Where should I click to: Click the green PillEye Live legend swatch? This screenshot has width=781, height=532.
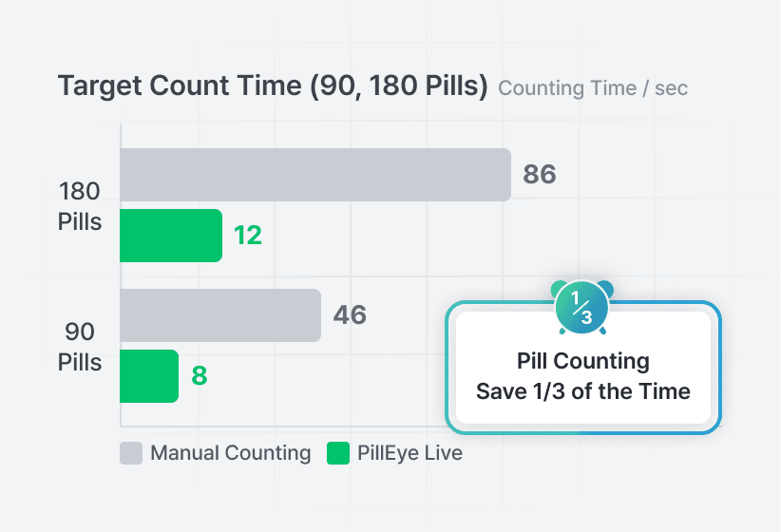337,453
